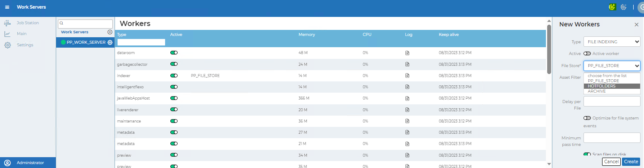This screenshot has width=644, height=168.
Task: Open log file for intelligentflexo worker
Action: 407,87
